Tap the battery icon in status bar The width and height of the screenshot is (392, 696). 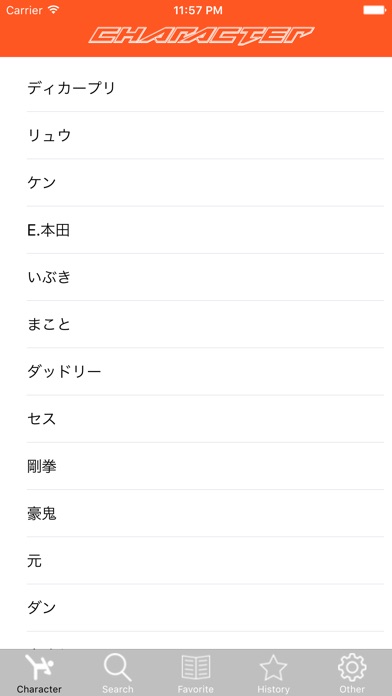pos(375,10)
